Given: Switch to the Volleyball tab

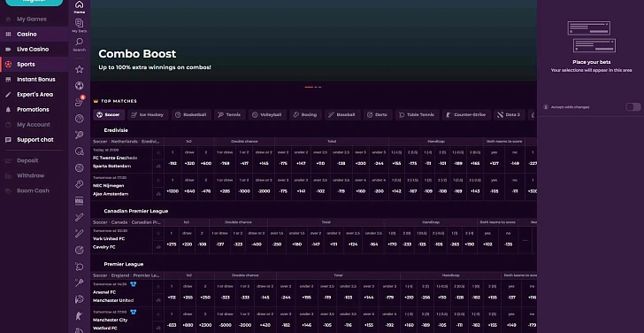Looking at the screenshot, I should click(x=267, y=115).
